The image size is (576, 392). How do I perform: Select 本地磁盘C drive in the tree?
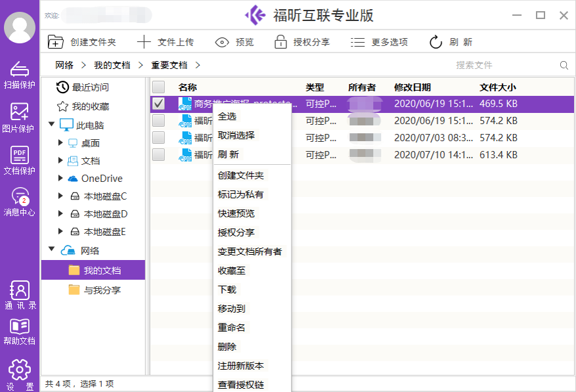[99, 196]
